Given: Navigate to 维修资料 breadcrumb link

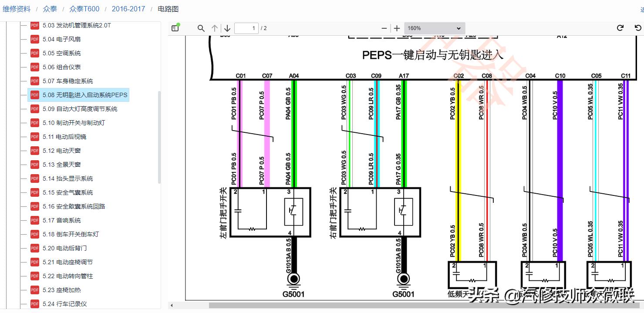Looking at the screenshot, I should tap(17, 8).
